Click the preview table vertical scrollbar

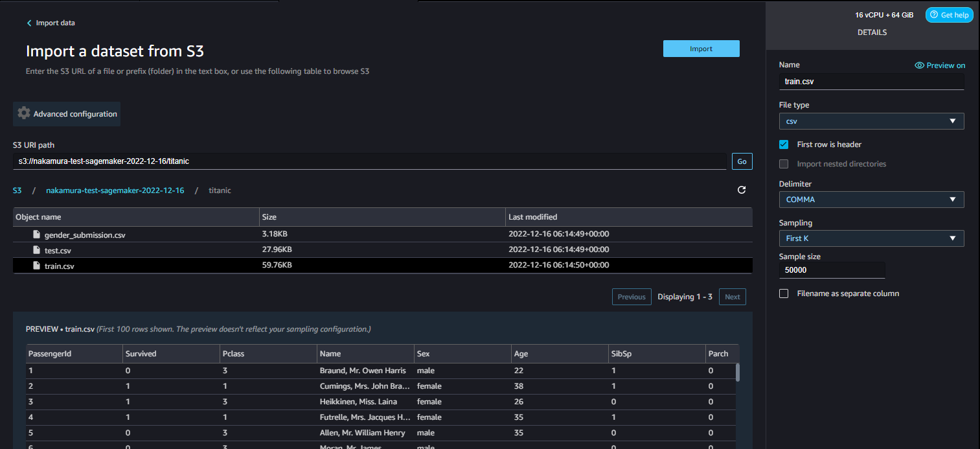[x=737, y=373]
